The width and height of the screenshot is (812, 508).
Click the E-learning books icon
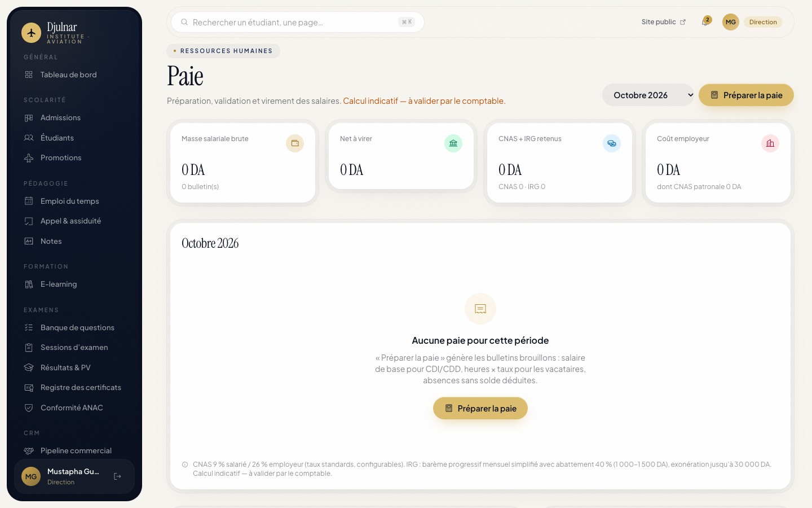pyautogui.click(x=29, y=284)
